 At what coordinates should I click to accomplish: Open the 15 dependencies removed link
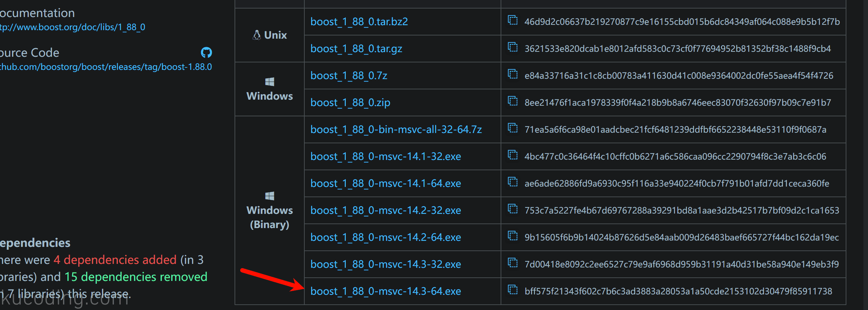[x=136, y=277]
